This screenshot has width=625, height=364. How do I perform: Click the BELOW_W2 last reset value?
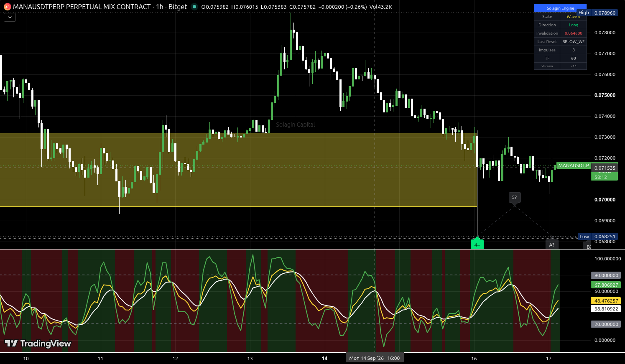click(x=573, y=42)
